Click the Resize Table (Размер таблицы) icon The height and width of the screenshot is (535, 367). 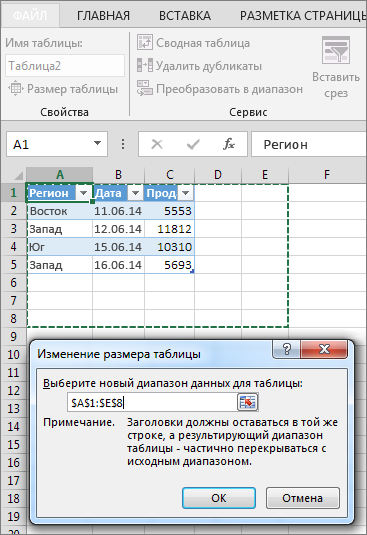[16, 89]
